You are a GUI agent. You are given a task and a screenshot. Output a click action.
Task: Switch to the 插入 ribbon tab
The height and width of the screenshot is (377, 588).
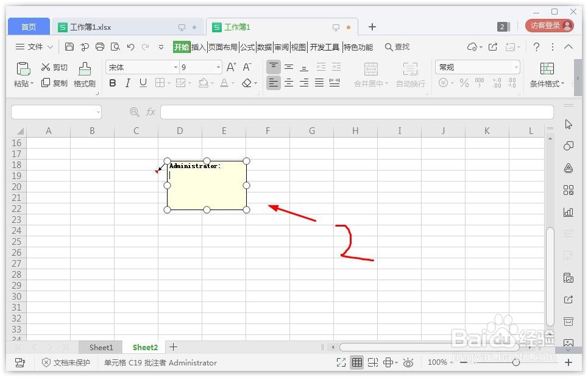[199, 47]
